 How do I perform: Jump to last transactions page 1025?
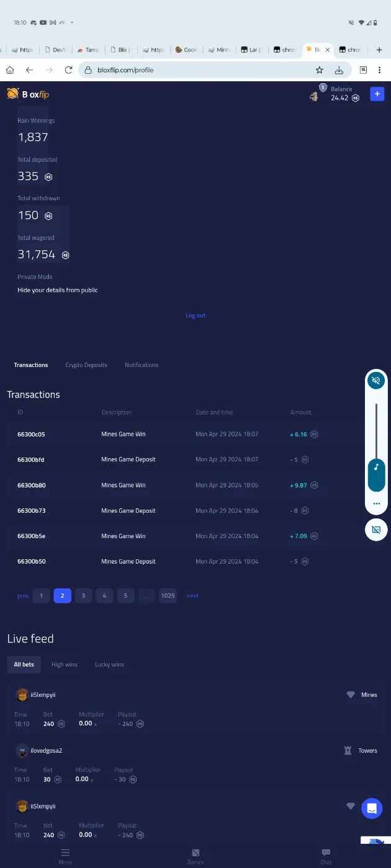pyautogui.click(x=168, y=596)
